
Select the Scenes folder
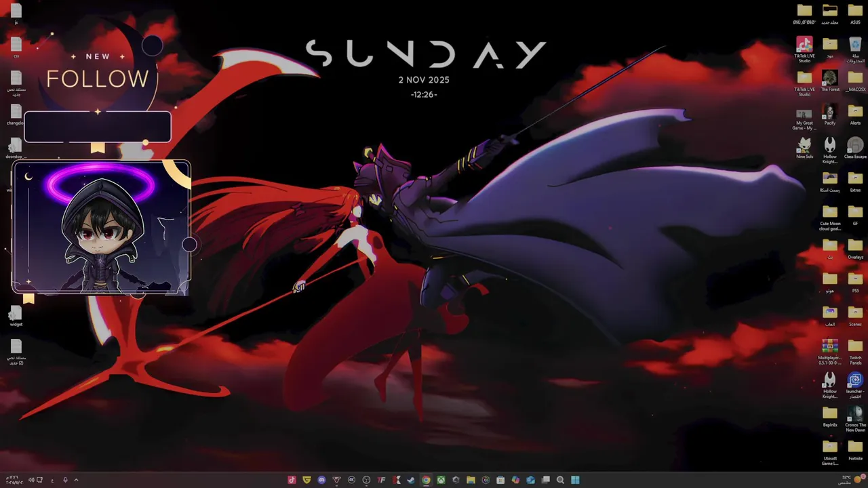(x=855, y=315)
